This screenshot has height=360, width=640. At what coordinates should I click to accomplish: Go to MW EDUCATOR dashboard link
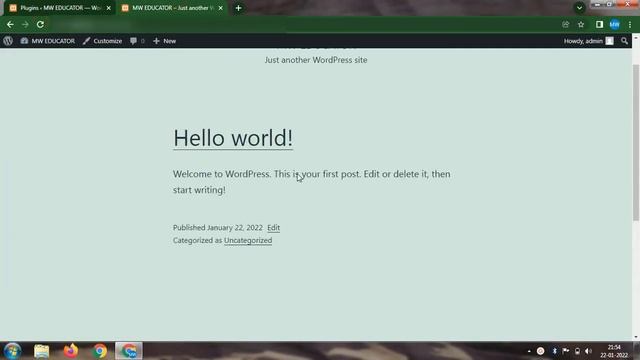tap(48, 41)
